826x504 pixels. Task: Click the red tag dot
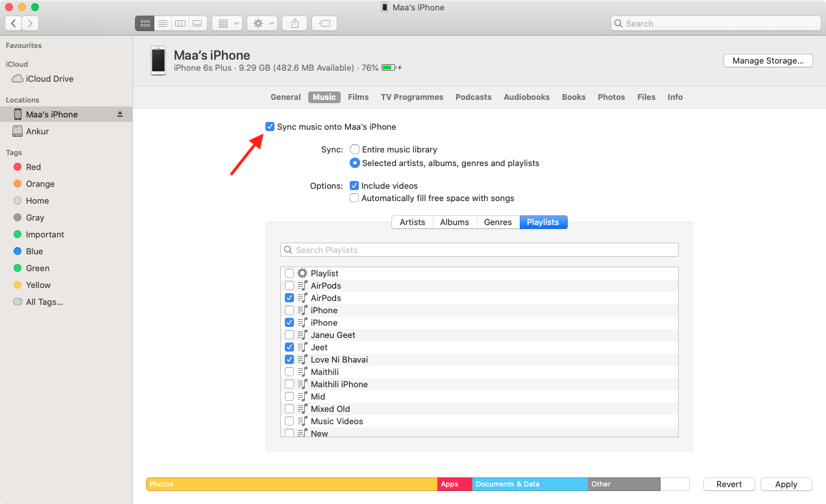point(18,167)
